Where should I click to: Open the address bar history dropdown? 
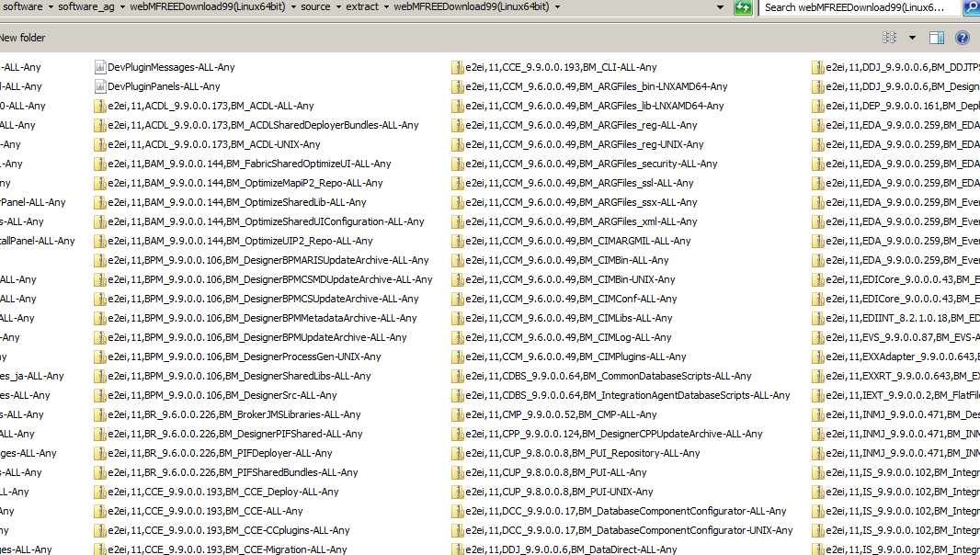pos(721,7)
